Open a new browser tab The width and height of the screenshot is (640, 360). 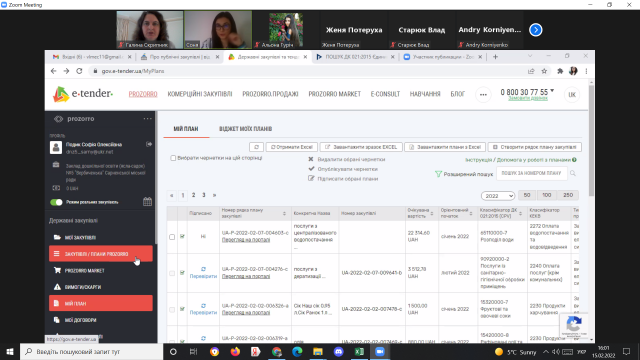click(x=495, y=57)
